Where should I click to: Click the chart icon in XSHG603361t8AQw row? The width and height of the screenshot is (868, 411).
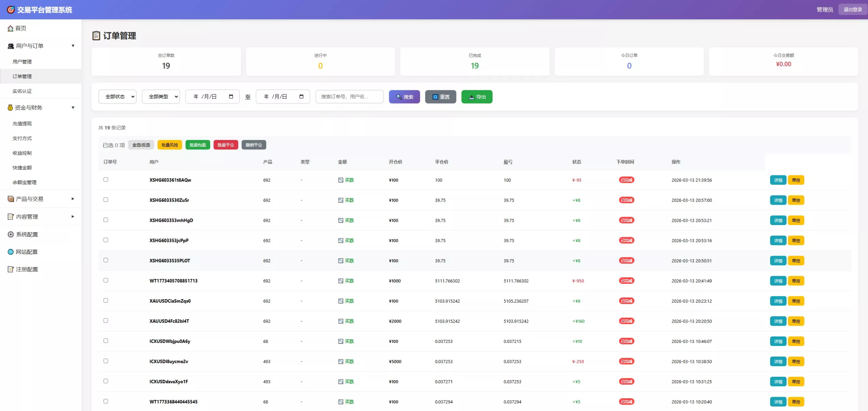340,180
